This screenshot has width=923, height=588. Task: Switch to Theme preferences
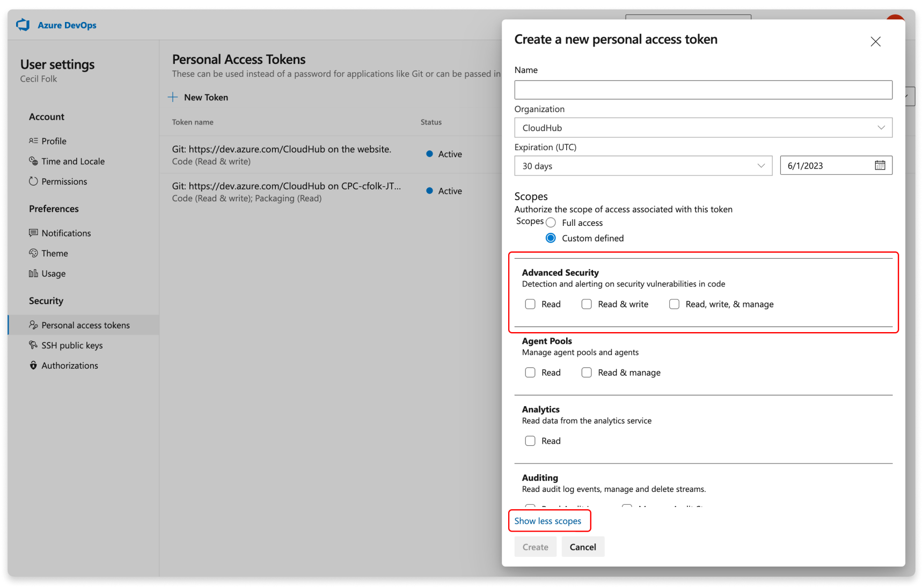click(55, 253)
